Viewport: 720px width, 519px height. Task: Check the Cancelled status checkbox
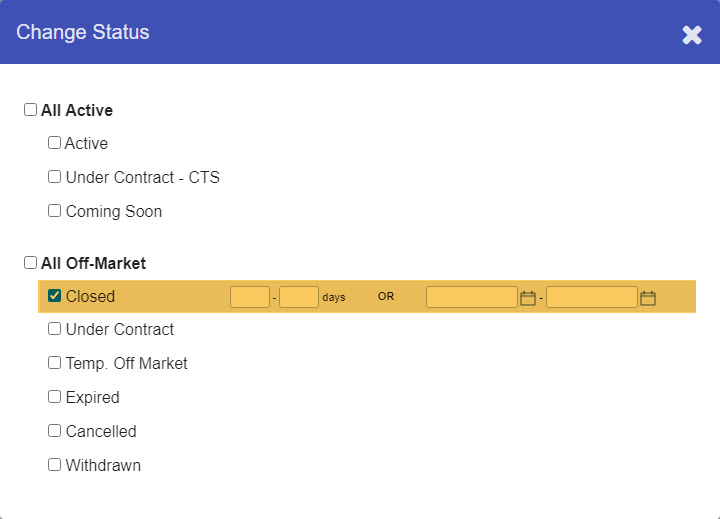(x=54, y=431)
